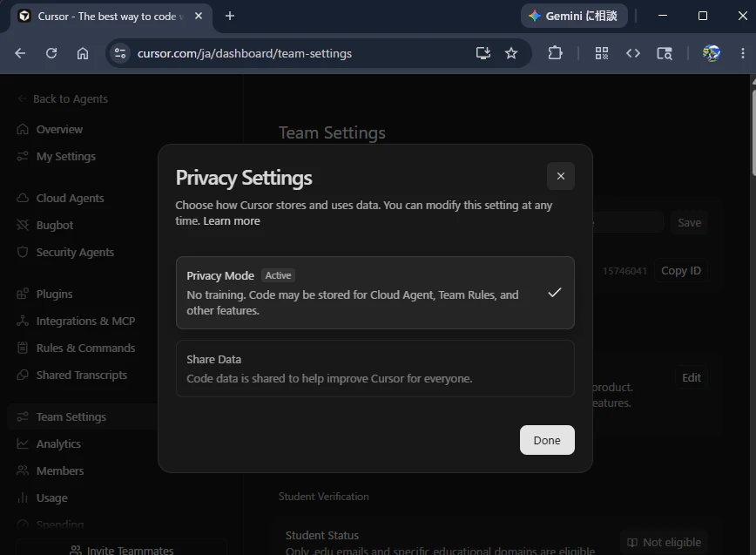Click the Not eligible badge

[x=664, y=542]
